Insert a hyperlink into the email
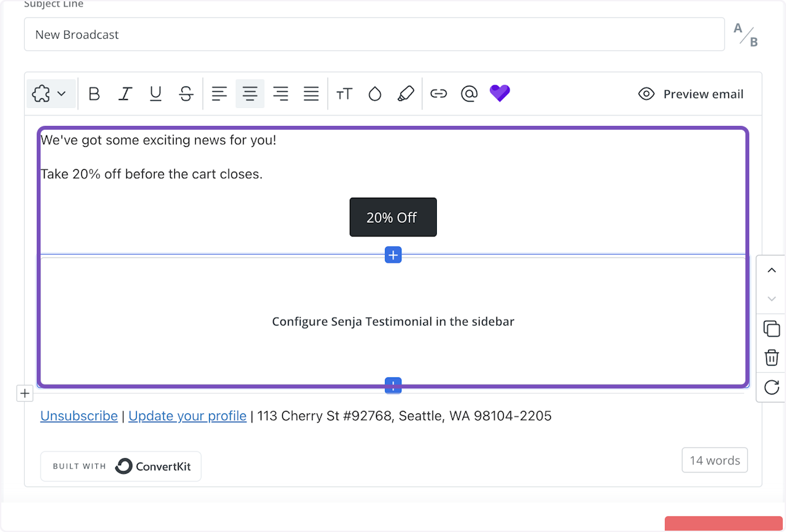786x532 pixels. coord(438,94)
